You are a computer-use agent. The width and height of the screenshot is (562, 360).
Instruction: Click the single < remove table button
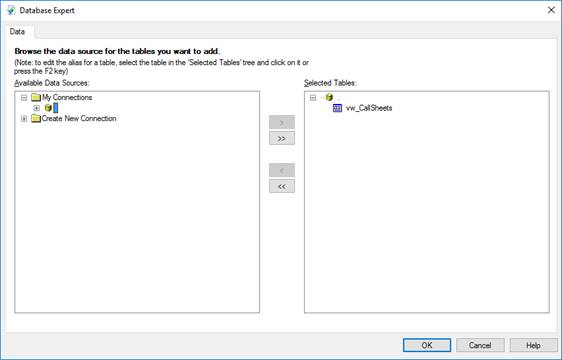click(x=282, y=170)
